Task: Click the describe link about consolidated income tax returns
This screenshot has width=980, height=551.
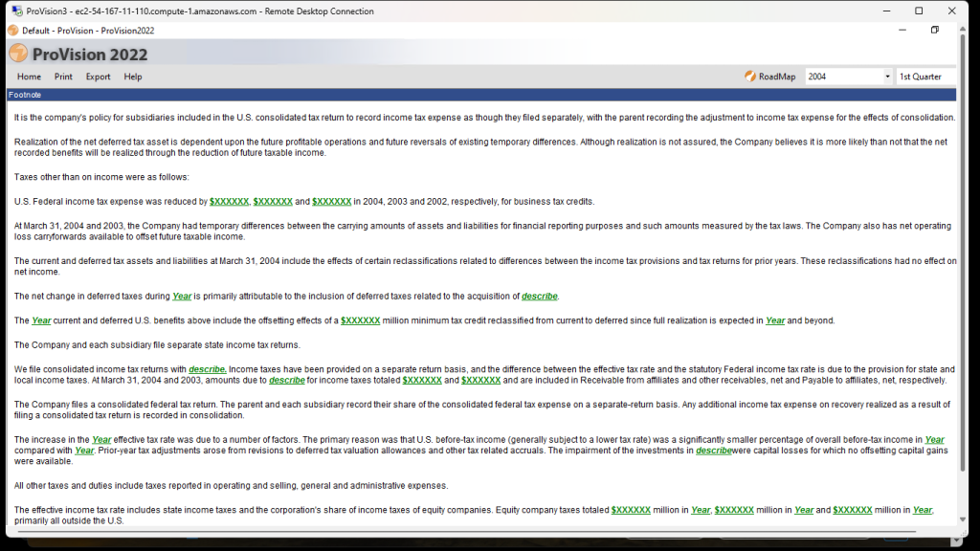Action: [207, 369]
